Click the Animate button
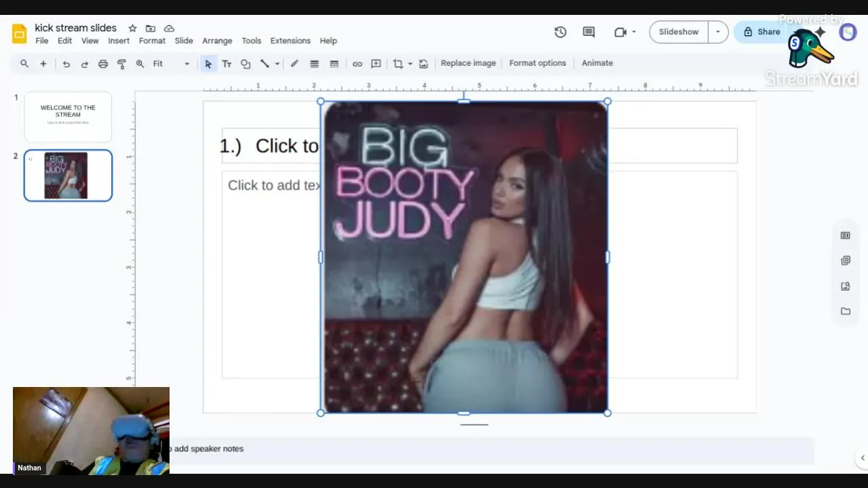 pyautogui.click(x=597, y=63)
